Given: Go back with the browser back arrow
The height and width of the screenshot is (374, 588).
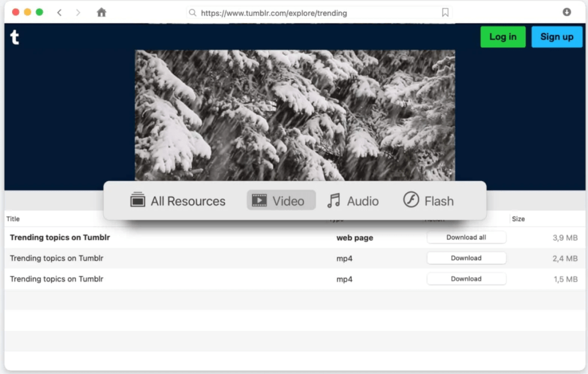Looking at the screenshot, I should pos(59,13).
